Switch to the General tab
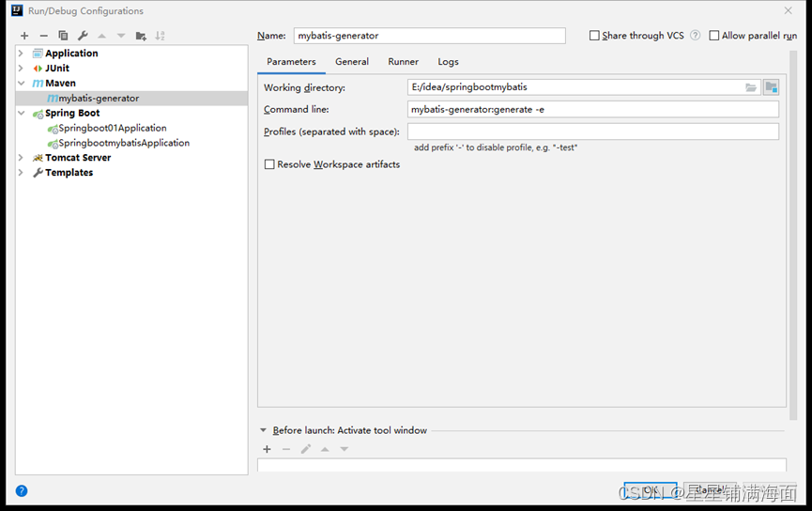This screenshot has height=511, width=812. [x=352, y=62]
